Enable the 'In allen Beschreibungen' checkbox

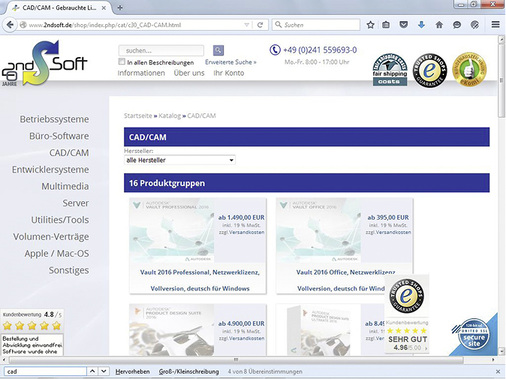click(122, 62)
